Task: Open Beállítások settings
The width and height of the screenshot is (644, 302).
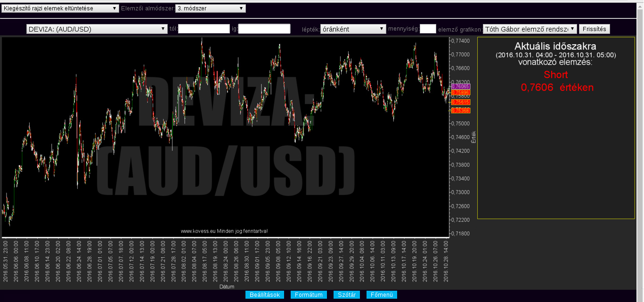Action: (x=265, y=295)
